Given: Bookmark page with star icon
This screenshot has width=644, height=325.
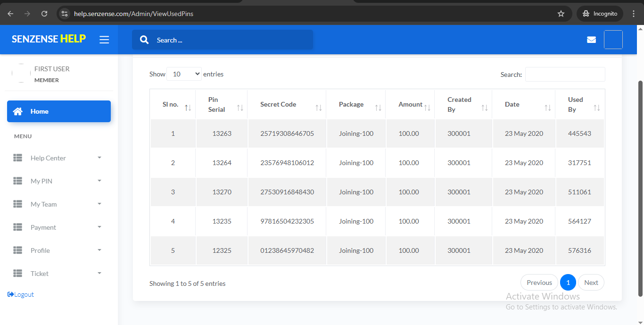Looking at the screenshot, I should click(x=561, y=14).
